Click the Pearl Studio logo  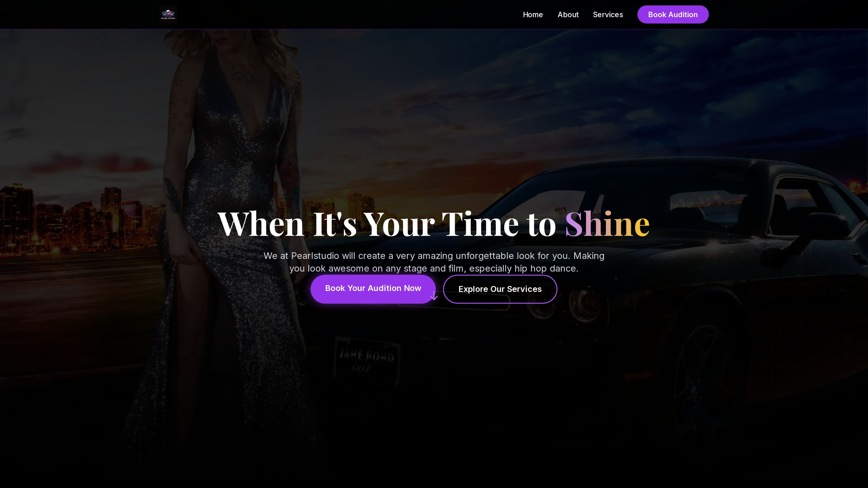[x=168, y=14]
